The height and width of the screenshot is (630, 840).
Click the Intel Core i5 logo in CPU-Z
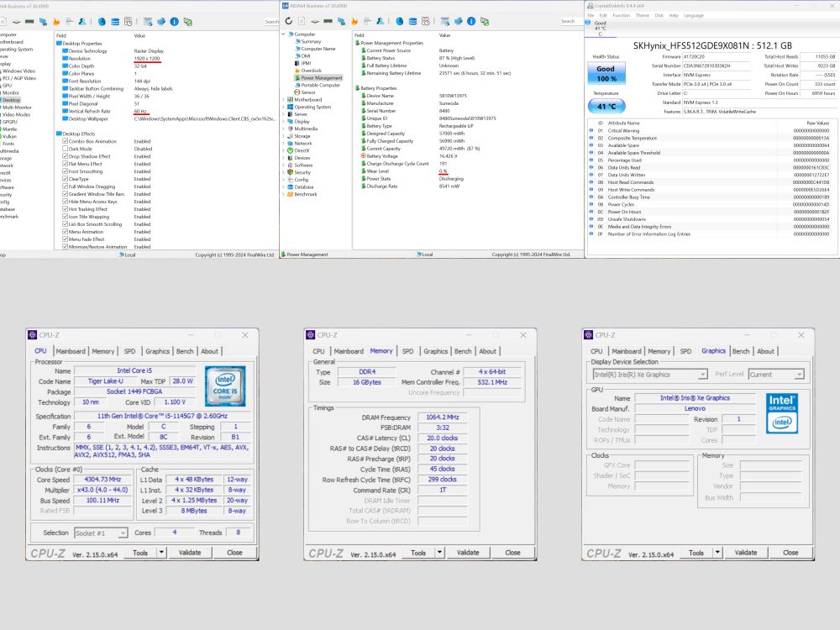[x=224, y=386]
